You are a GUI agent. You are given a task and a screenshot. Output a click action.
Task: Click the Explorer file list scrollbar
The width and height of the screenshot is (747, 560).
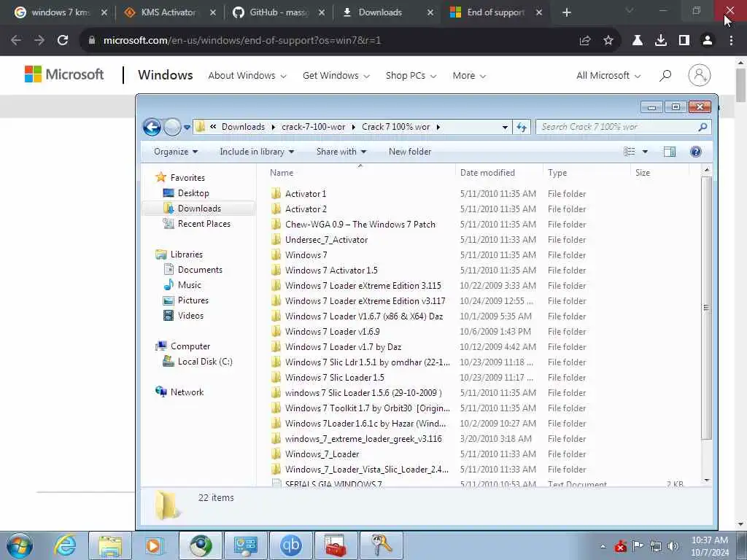706,308
